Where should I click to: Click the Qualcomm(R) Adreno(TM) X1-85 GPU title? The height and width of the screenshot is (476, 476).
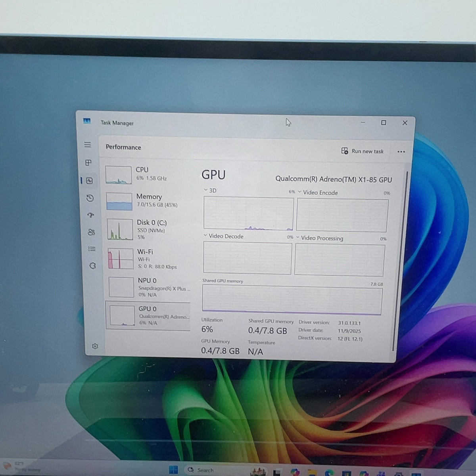tap(334, 179)
